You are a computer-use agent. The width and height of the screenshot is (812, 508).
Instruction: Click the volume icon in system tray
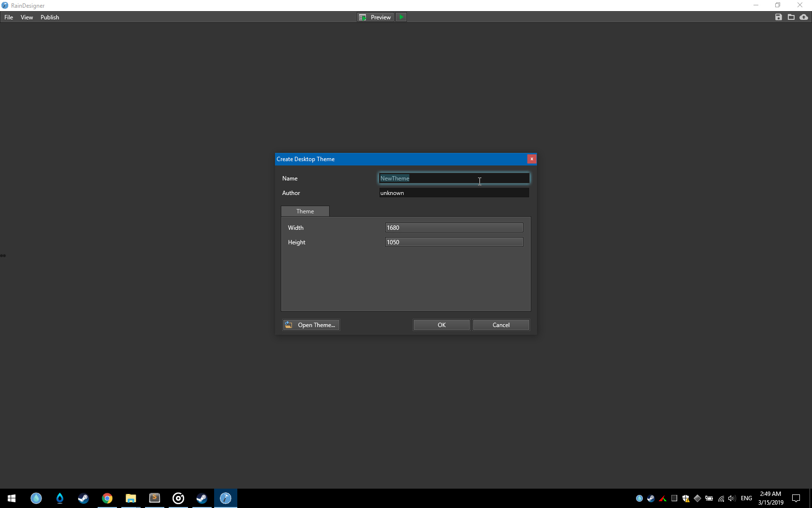731,498
